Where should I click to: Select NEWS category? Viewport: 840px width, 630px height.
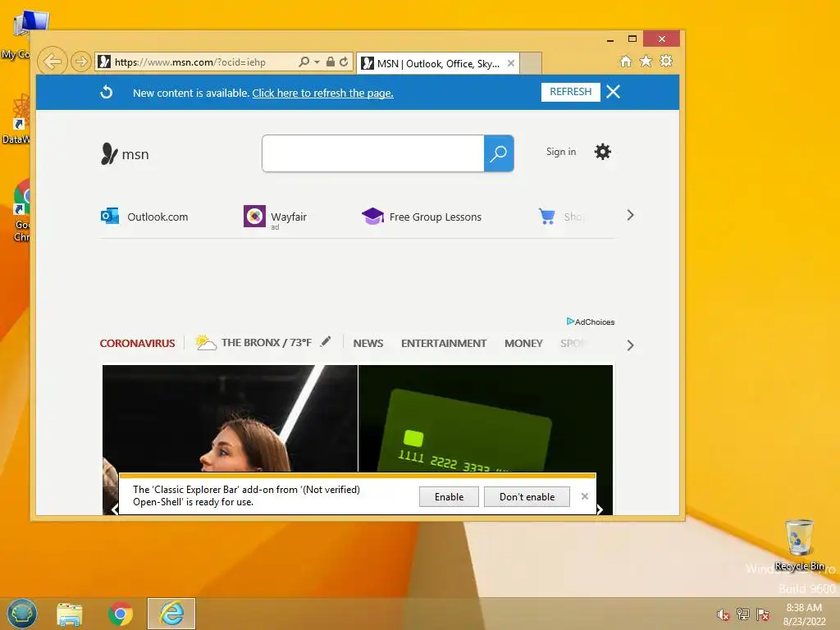[x=368, y=344]
